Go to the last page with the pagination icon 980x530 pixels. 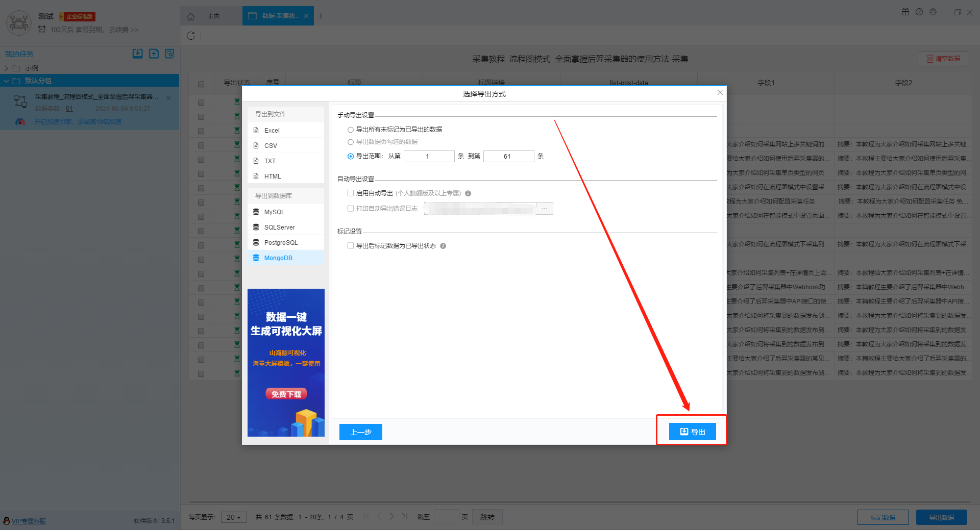point(404,516)
